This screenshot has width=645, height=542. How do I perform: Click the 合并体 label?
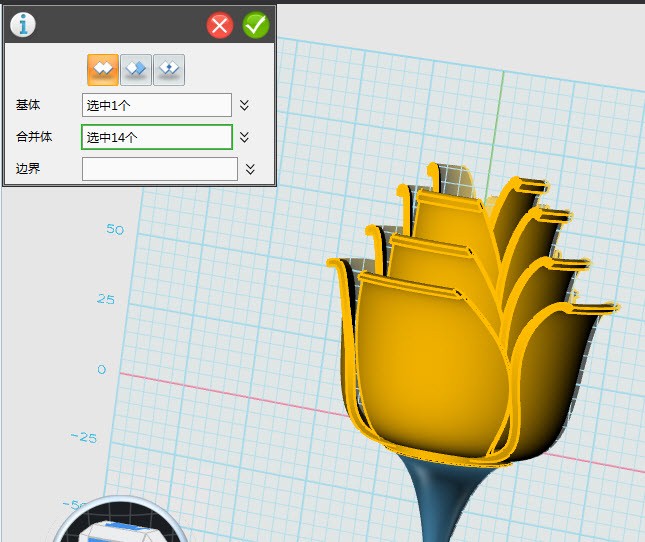coord(33,137)
